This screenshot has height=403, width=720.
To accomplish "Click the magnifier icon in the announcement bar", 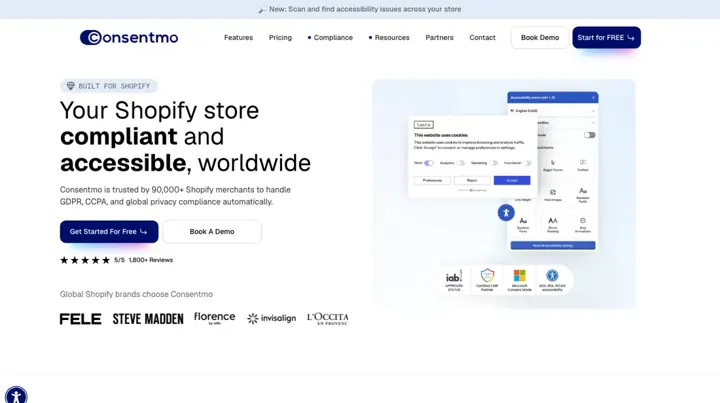I will 262,10.
